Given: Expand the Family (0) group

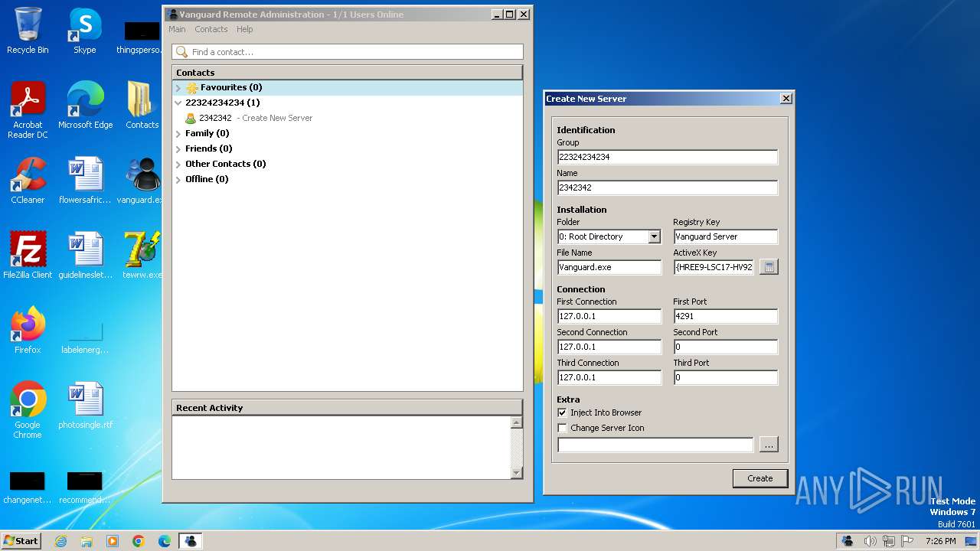Looking at the screenshot, I should point(178,134).
